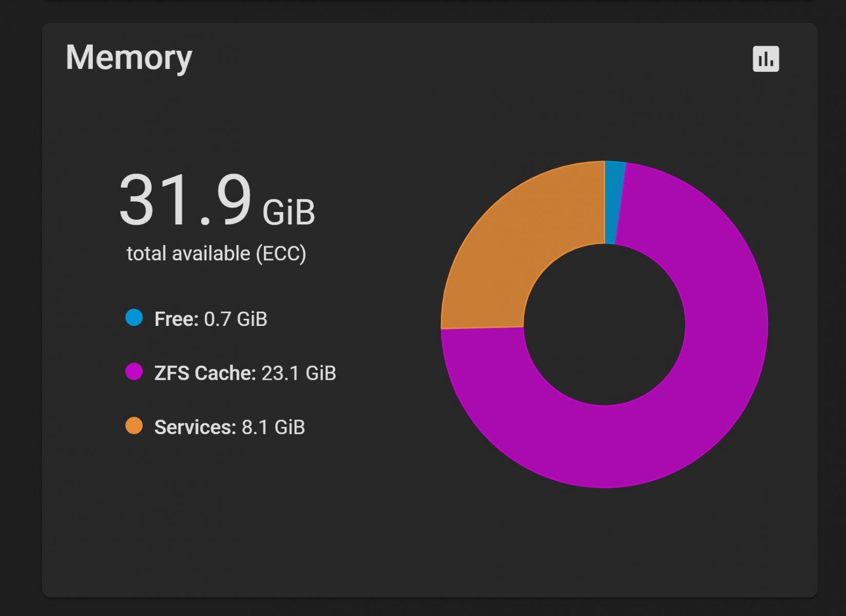This screenshot has width=846, height=616.
Task: Click the blue Free slice of donut chart
Action: point(614,202)
